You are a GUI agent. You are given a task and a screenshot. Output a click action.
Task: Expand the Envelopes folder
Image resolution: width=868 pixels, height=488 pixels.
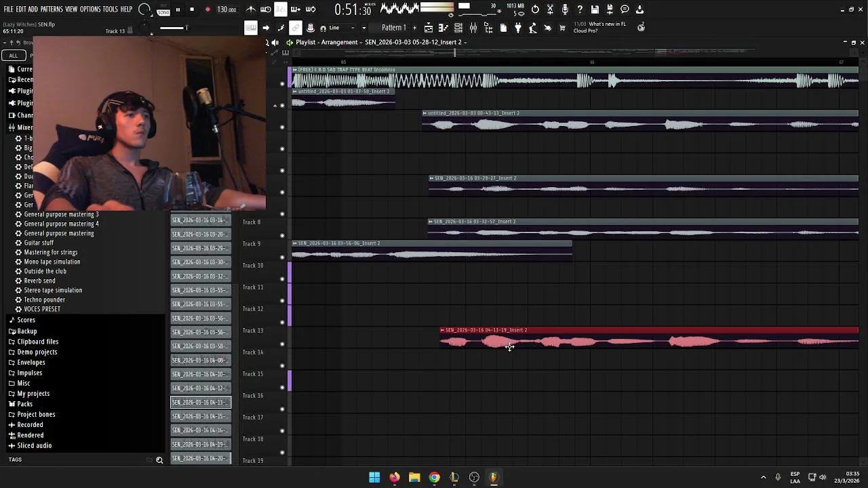(x=26, y=363)
